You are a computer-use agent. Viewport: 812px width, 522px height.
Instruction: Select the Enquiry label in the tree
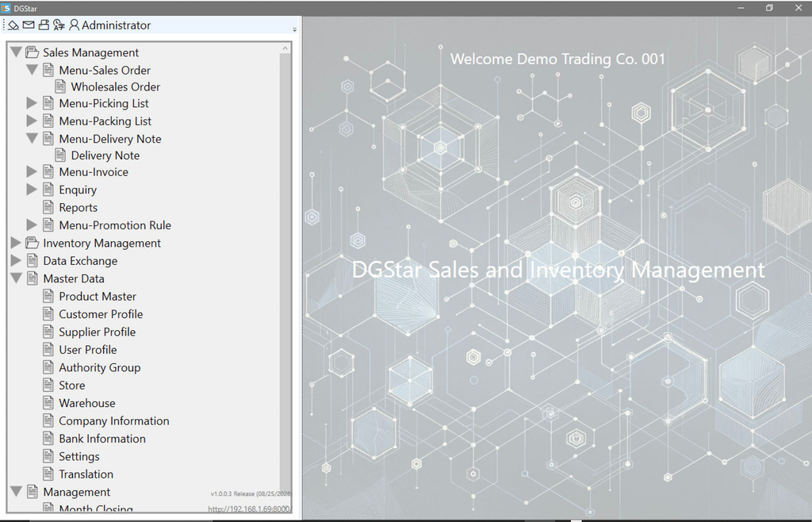(78, 190)
